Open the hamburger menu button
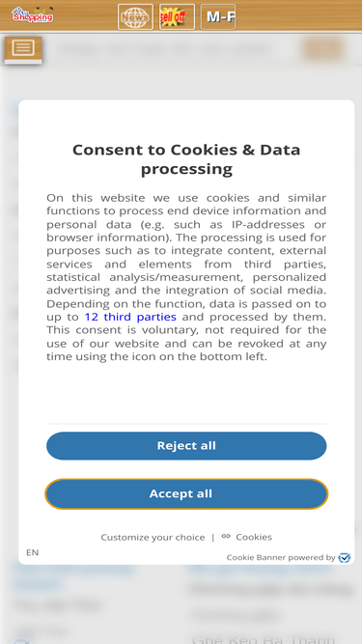362x644 pixels. pyautogui.click(x=23, y=48)
